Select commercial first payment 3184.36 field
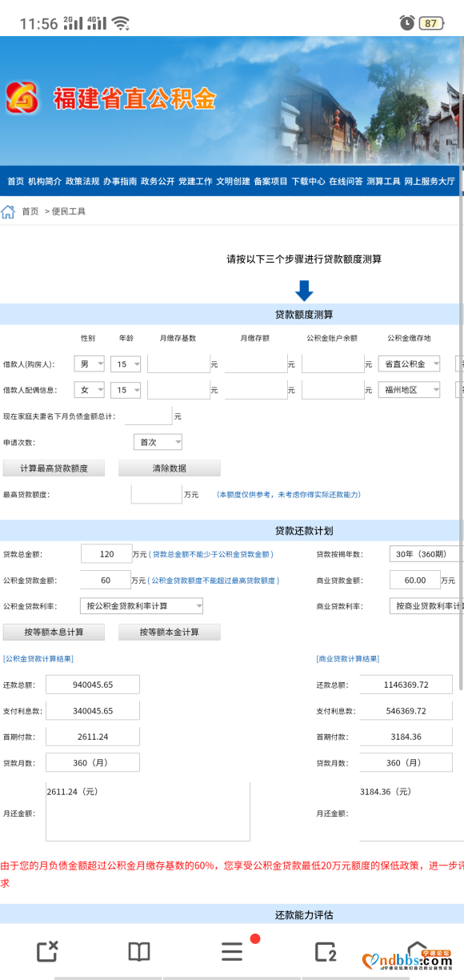This screenshot has height=980, width=464. point(406,737)
